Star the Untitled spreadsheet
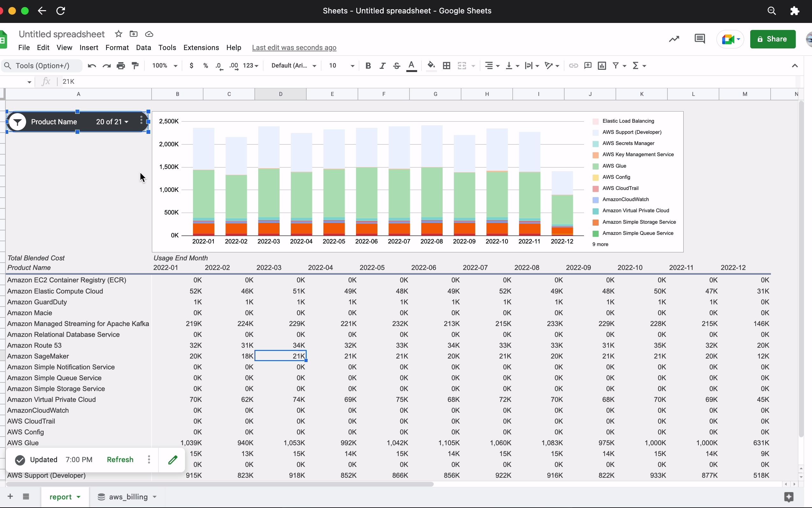 click(118, 34)
